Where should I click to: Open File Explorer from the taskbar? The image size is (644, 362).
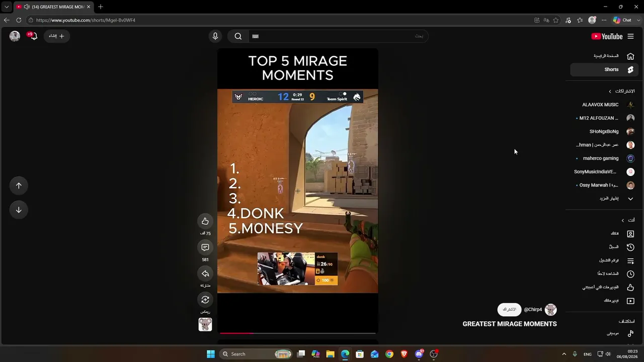pyautogui.click(x=331, y=354)
